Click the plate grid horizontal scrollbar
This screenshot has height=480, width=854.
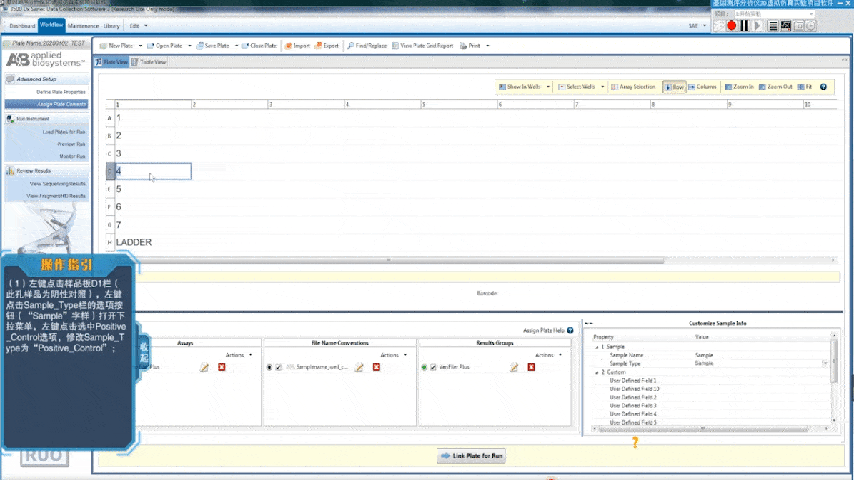click(389, 260)
